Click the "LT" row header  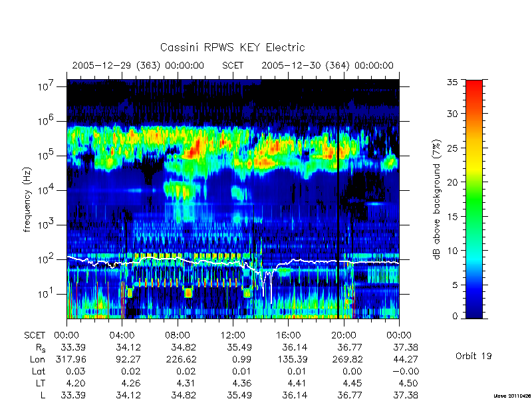(x=41, y=384)
